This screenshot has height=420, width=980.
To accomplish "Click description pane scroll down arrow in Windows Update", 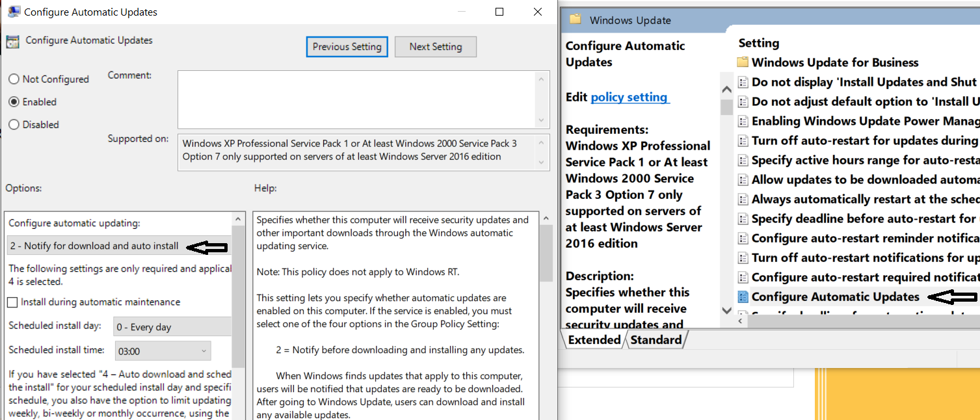I will tap(727, 311).
